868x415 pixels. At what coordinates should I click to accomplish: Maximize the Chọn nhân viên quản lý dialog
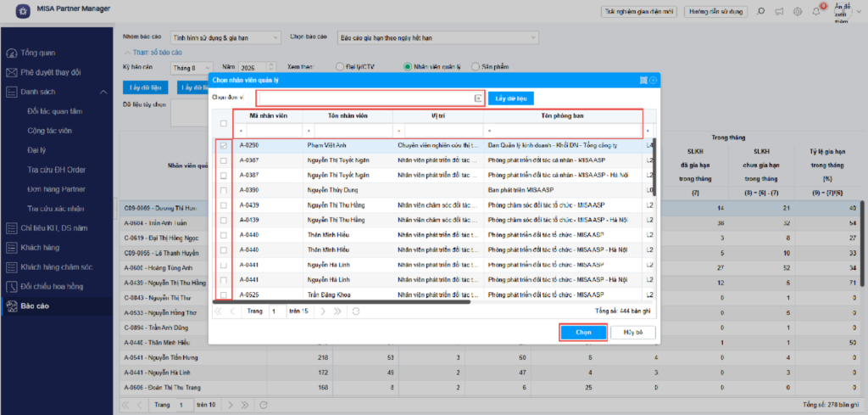pyautogui.click(x=643, y=80)
